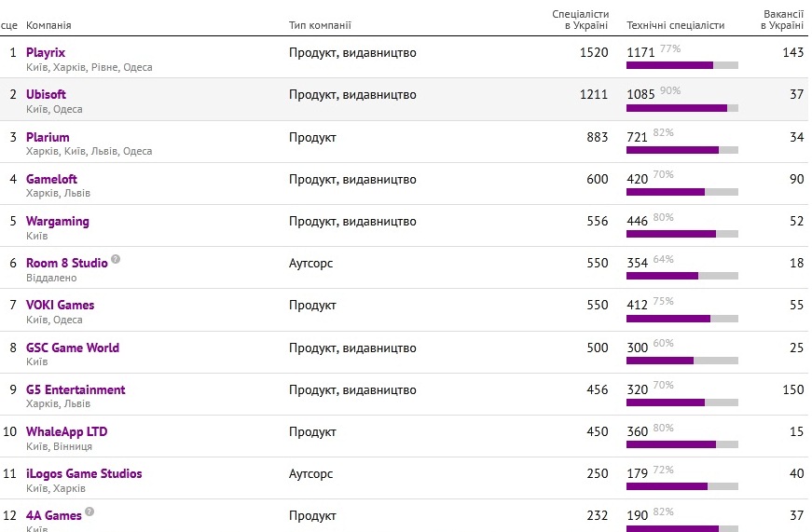The height and width of the screenshot is (532, 812).
Task: Select the G5 Entertainment company link
Action: (76, 389)
